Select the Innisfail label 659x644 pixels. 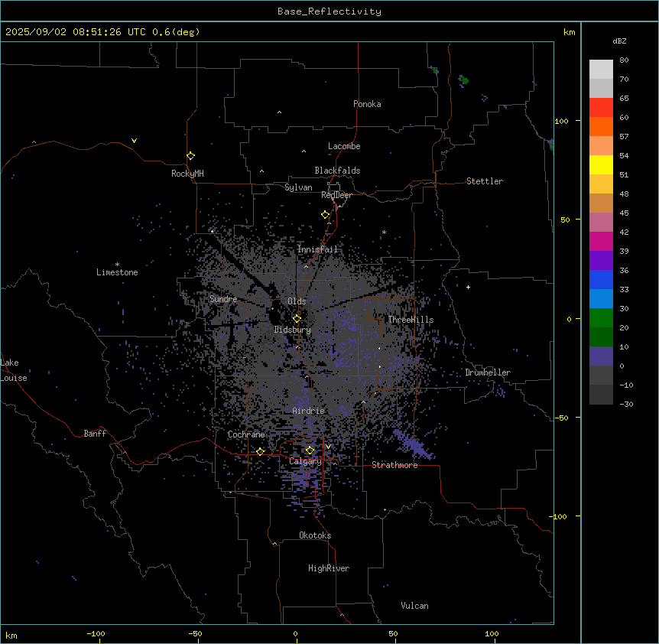(x=318, y=249)
